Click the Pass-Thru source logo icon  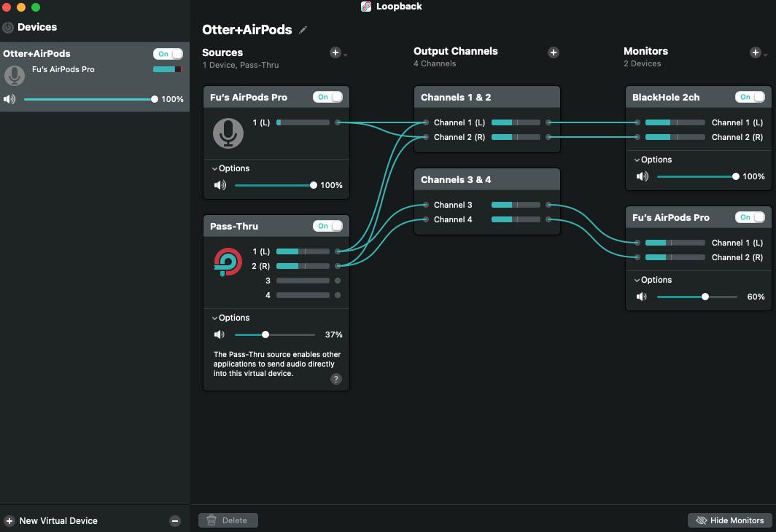(x=228, y=262)
